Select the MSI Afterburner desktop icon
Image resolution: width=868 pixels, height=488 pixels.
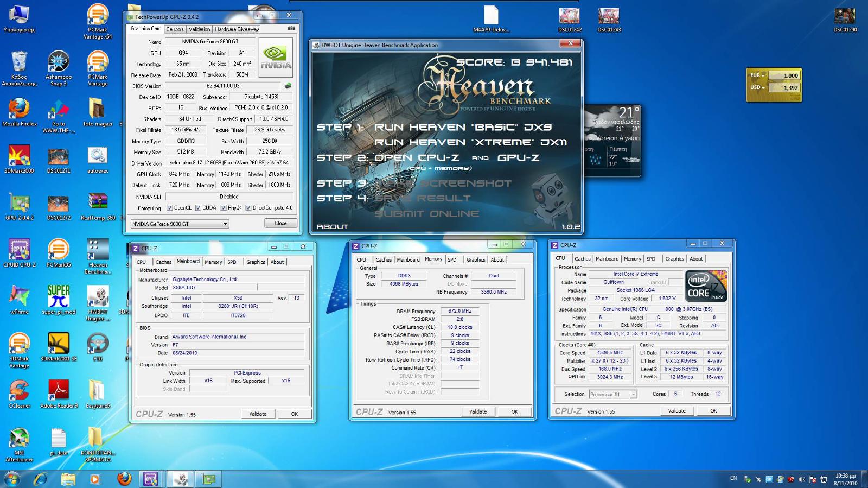point(20,444)
